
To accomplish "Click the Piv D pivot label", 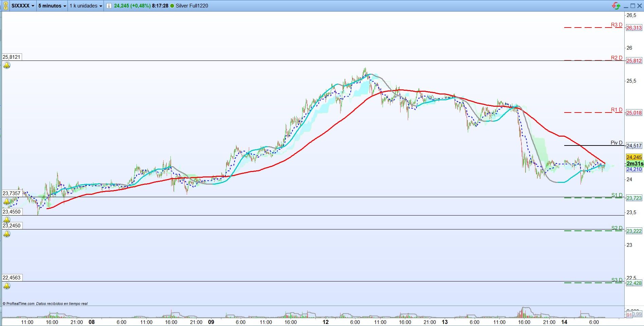I will pyautogui.click(x=617, y=143).
